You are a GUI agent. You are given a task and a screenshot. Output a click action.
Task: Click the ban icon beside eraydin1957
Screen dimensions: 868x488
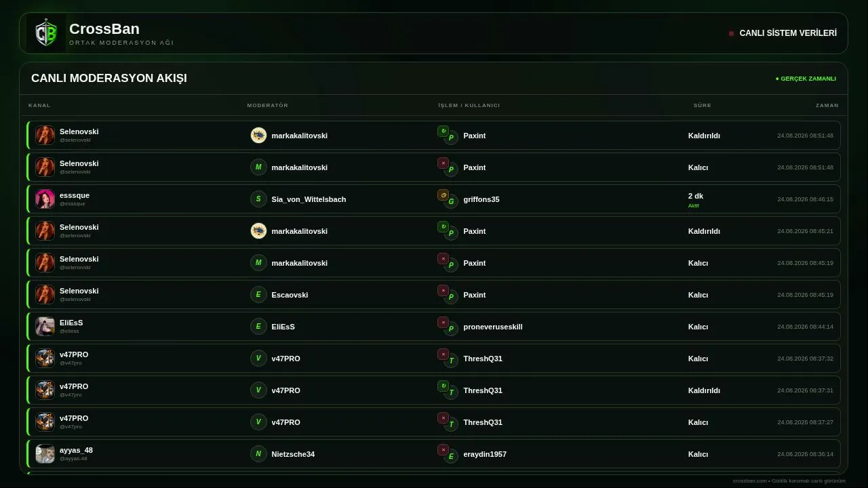click(443, 450)
